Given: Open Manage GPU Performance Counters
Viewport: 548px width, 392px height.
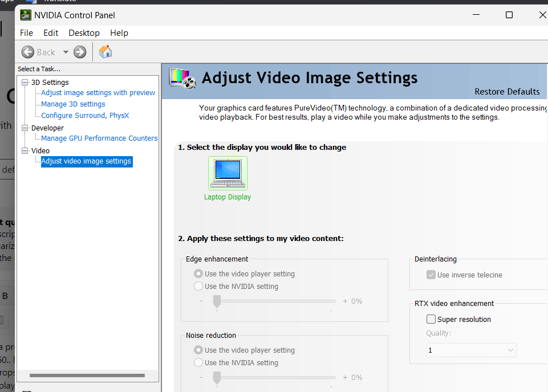Looking at the screenshot, I should point(99,138).
